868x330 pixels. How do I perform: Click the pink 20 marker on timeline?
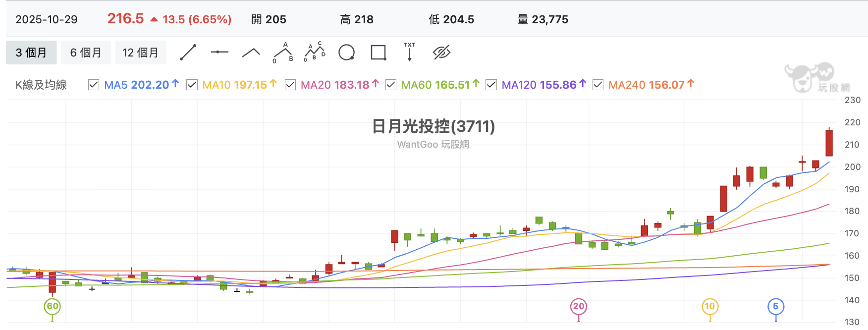(579, 306)
